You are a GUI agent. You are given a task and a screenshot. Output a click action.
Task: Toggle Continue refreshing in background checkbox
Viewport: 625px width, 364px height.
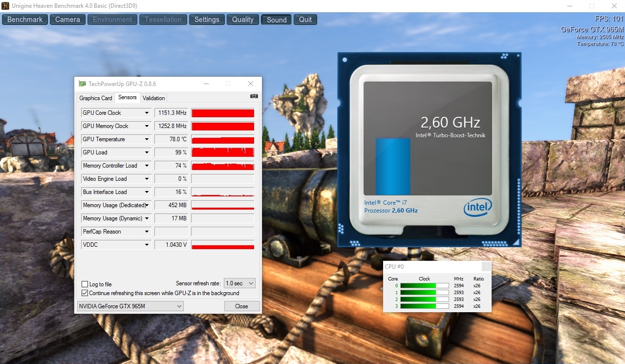click(85, 293)
